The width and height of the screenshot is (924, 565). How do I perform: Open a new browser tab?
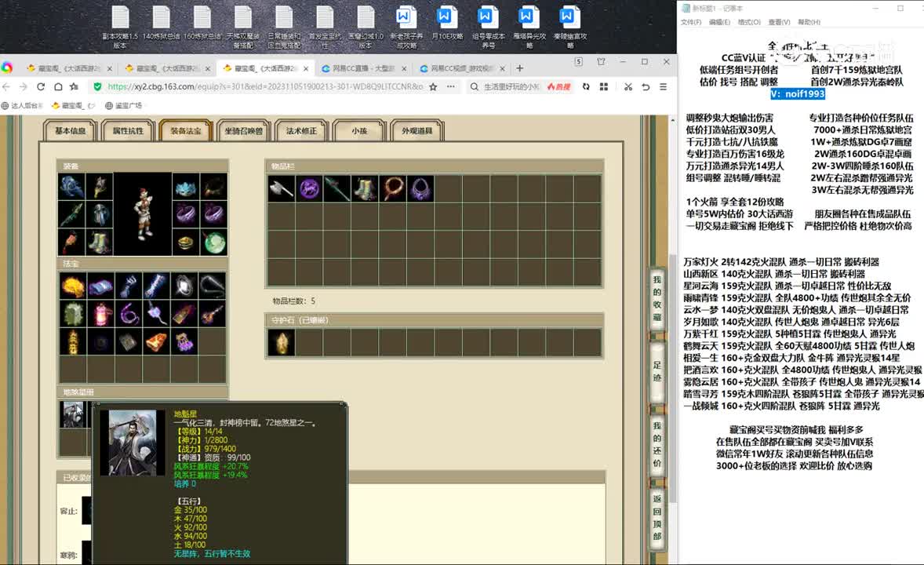pyautogui.click(x=520, y=68)
